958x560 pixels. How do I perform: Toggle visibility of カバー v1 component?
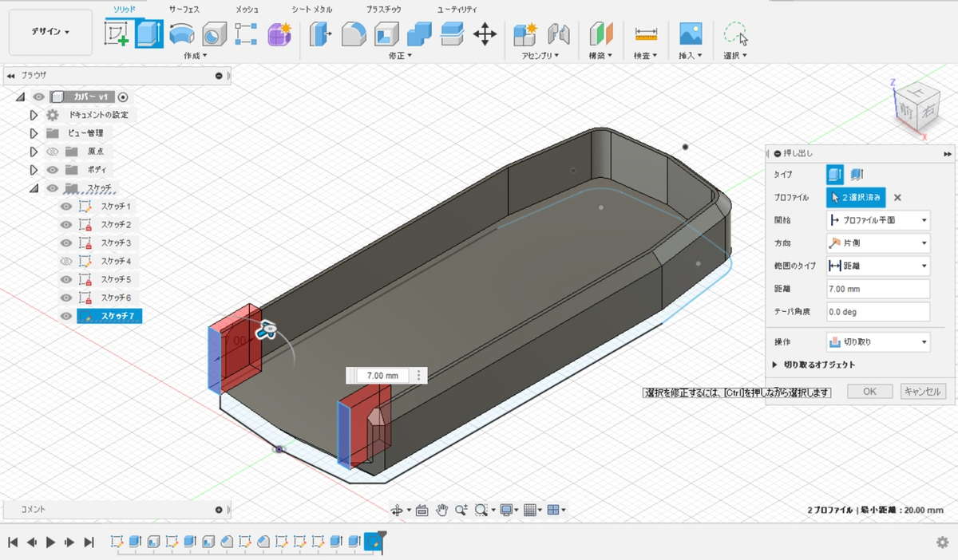[38, 97]
